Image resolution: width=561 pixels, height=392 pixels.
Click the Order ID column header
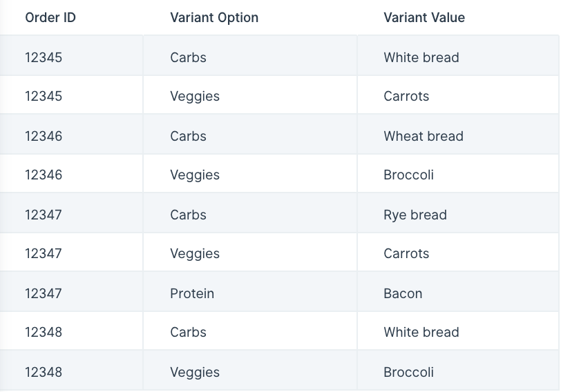point(50,17)
